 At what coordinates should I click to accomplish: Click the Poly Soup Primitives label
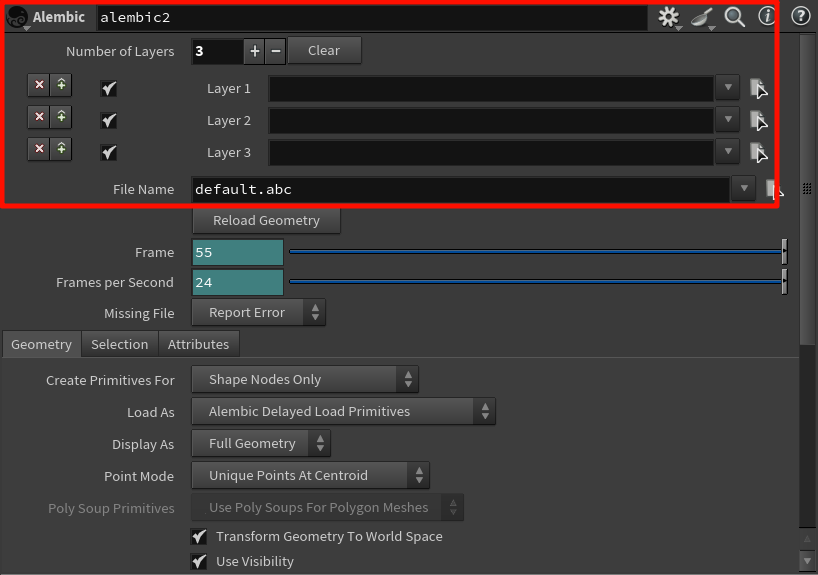pos(111,508)
